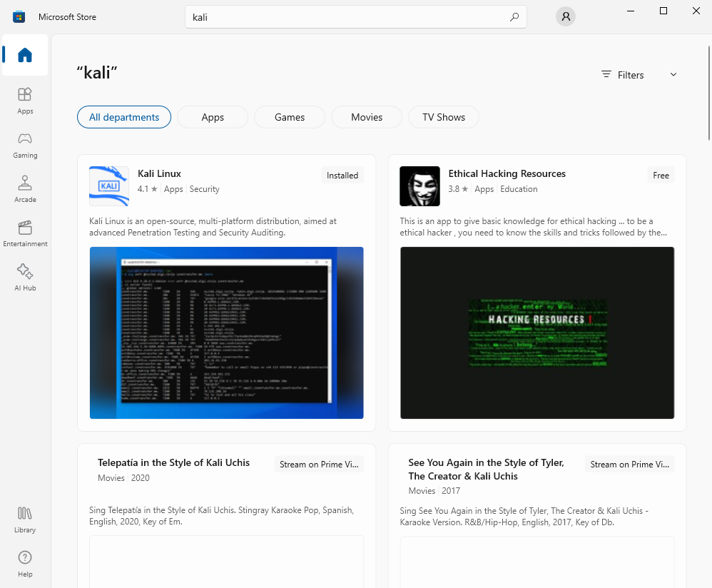Viewport: 712px width, 588px height.
Task: Deselect the All departments filter
Action: coord(123,116)
